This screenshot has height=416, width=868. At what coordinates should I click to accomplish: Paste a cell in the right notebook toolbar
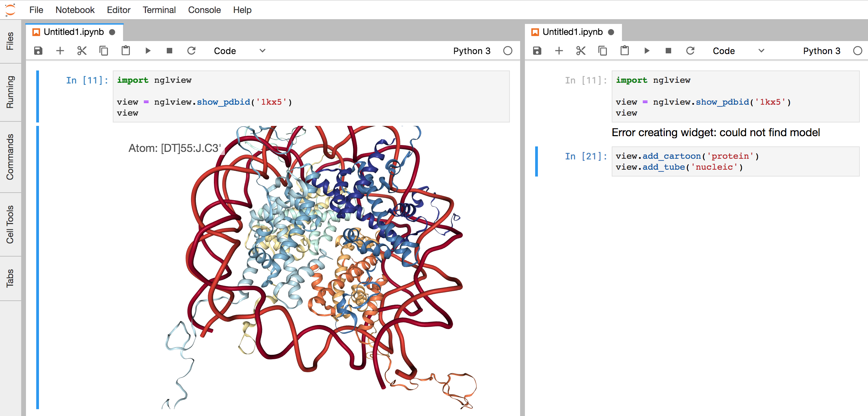[x=624, y=50]
